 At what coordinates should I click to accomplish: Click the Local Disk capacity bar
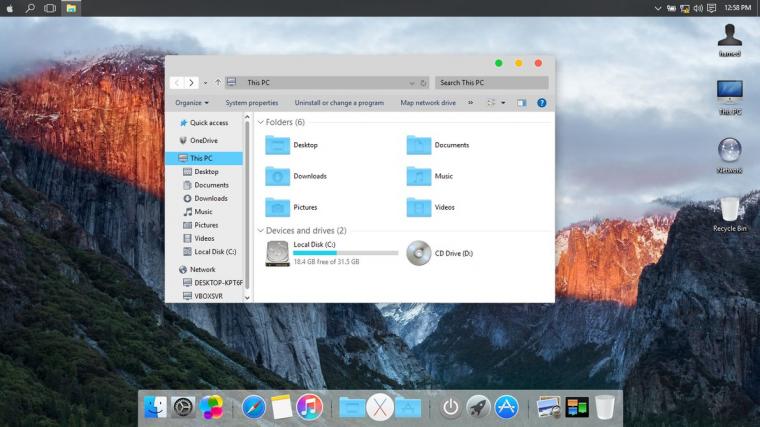coord(346,253)
